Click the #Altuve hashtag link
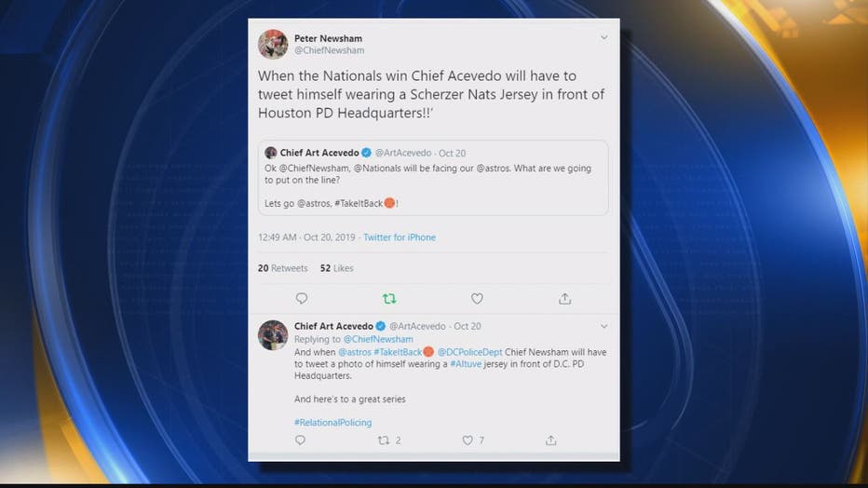 466,363
